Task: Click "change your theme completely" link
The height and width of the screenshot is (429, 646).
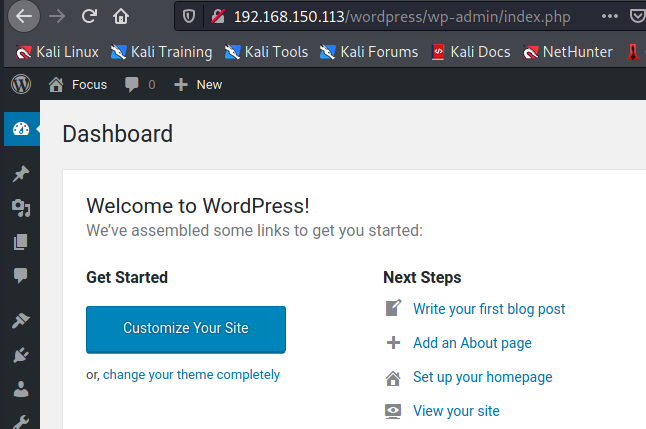Action: [191, 375]
